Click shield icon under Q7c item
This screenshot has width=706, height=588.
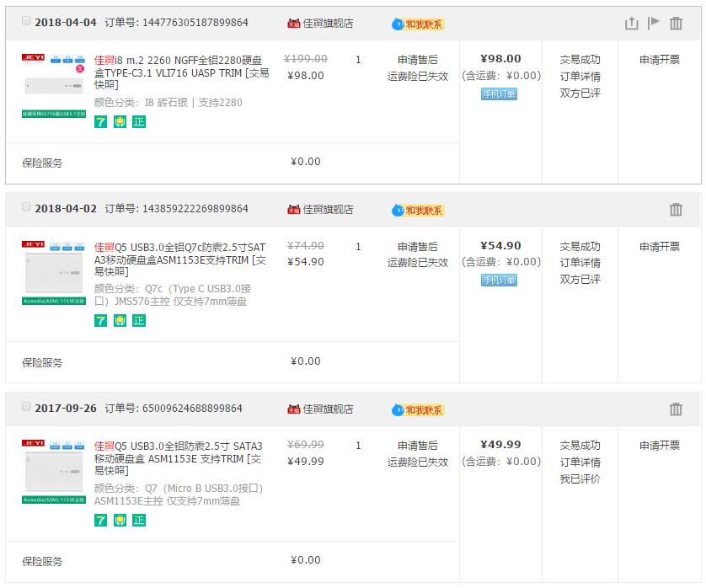tap(120, 321)
